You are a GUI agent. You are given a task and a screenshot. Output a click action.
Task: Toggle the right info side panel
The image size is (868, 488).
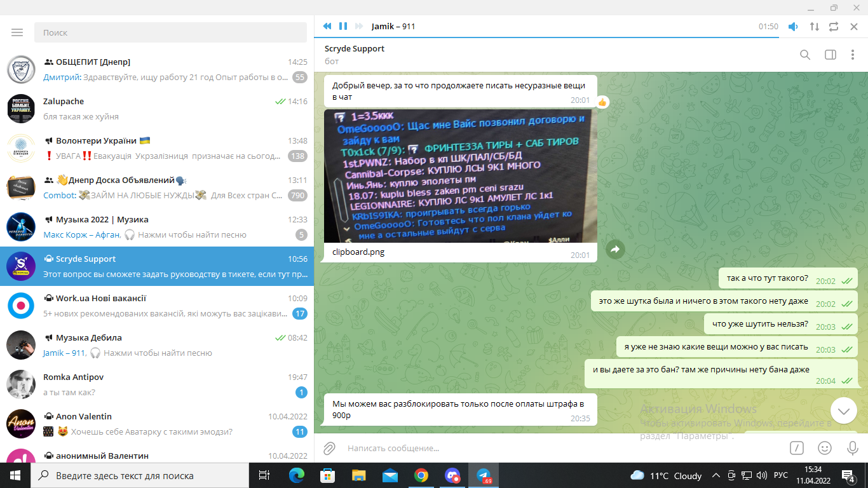830,55
